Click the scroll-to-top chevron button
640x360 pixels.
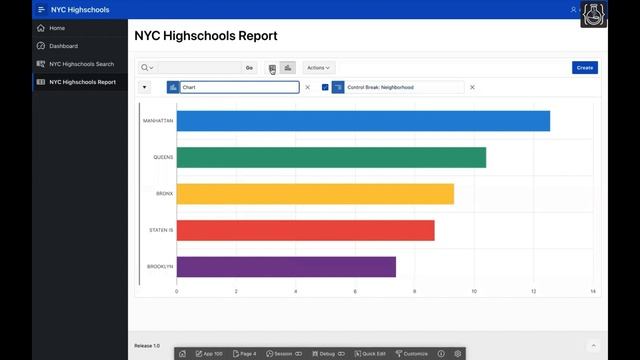coord(593,346)
